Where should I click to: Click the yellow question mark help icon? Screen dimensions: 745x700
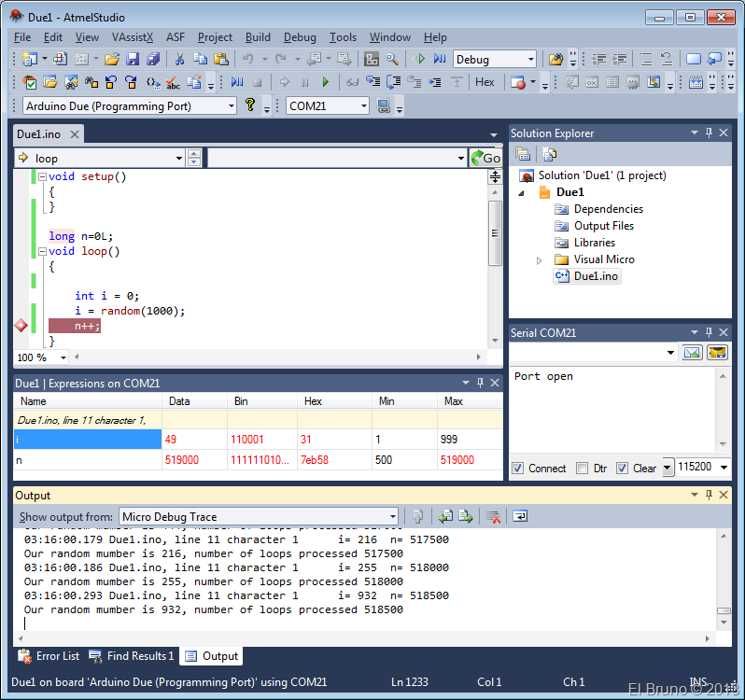click(x=250, y=105)
